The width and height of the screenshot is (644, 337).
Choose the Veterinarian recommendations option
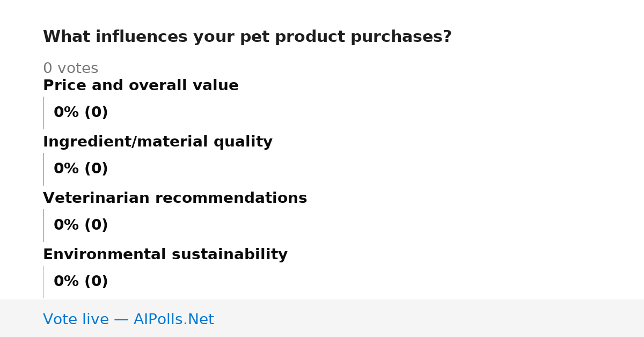175,198
